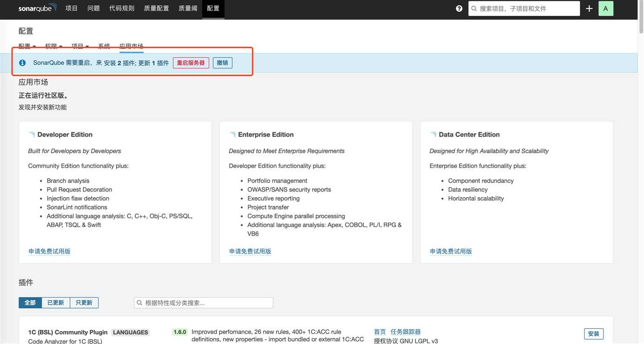Viewport: 644px width, 344px height.
Task: Click the Project transfer list item
Action: (268, 207)
